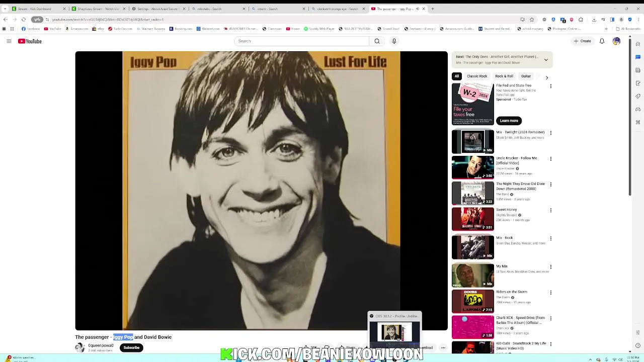The image size is (644, 362).
Task: Open the sidebar notes pencil icon
Action: coord(638,83)
